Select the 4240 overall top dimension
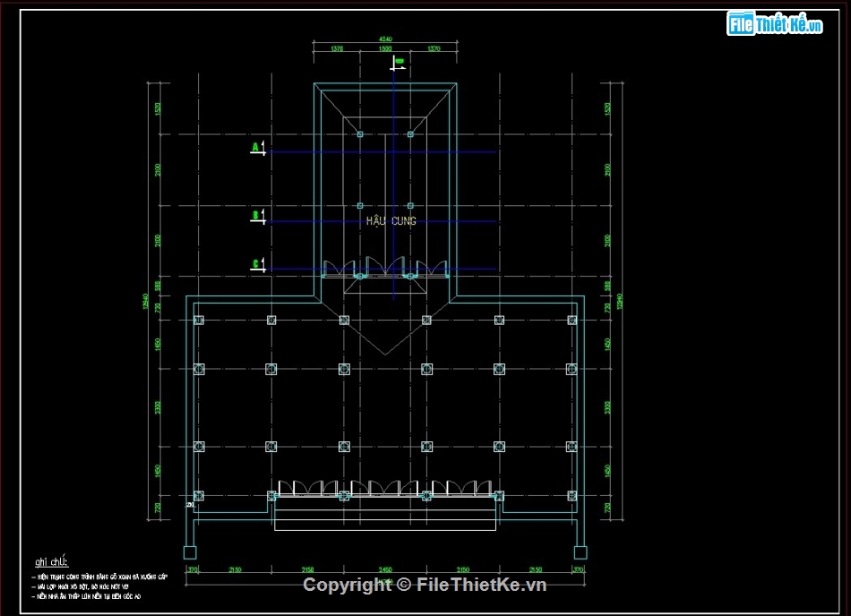 click(385, 39)
